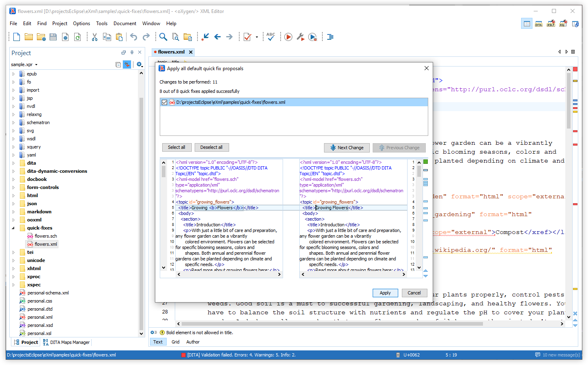Switch to the XQuery Debugger perspective
The image size is (588, 365).
pos(563,24)
